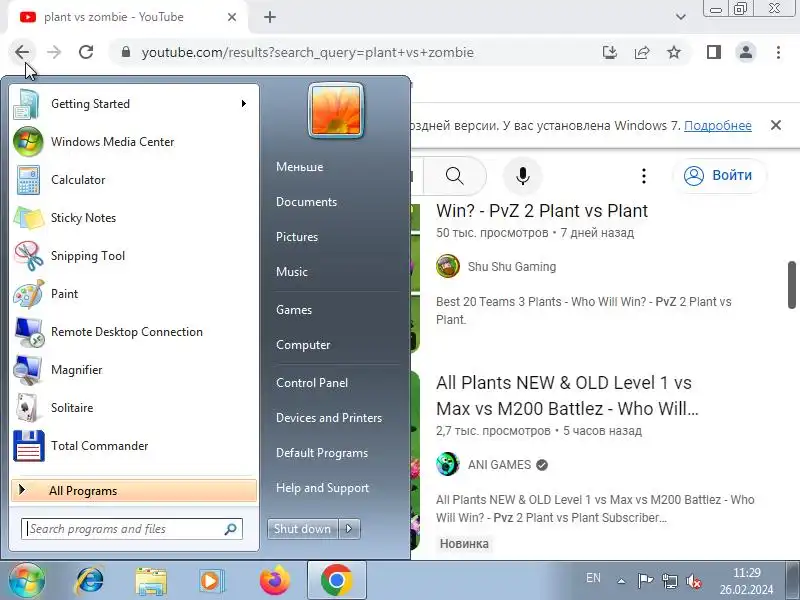
Task: Open the ANI GAMES channel
Action: [x=499, y=465]
